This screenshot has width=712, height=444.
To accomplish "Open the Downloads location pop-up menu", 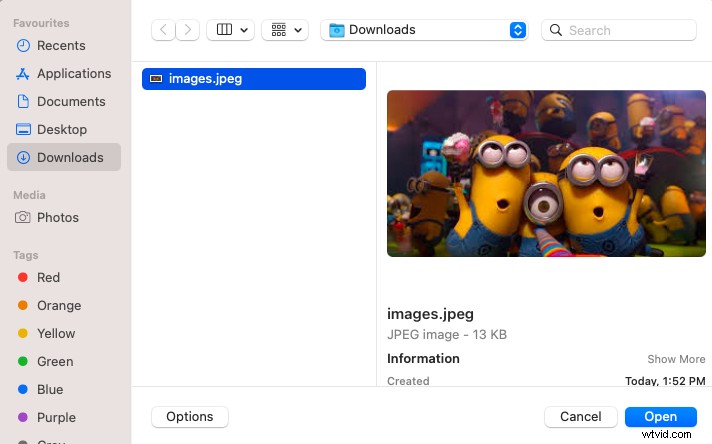I will (424, 30).
